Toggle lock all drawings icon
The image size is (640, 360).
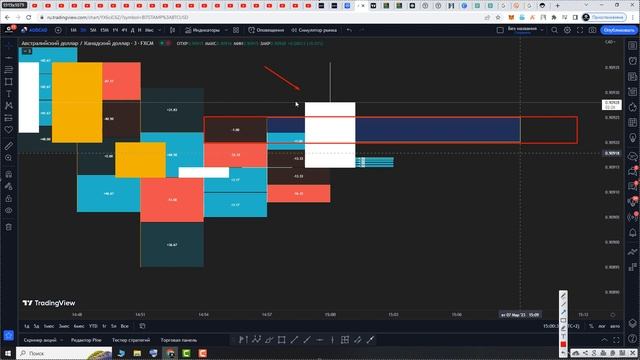9,198
